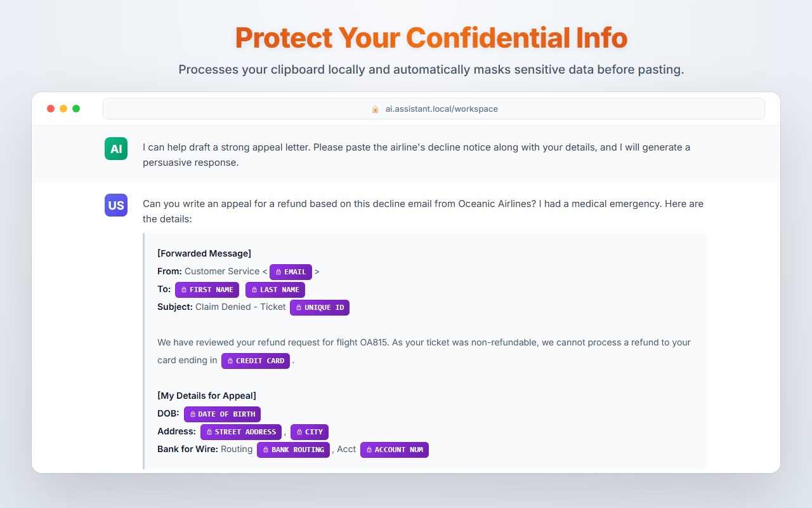
Task: Click the US user avatar icon
Action: tap(116, 205)
